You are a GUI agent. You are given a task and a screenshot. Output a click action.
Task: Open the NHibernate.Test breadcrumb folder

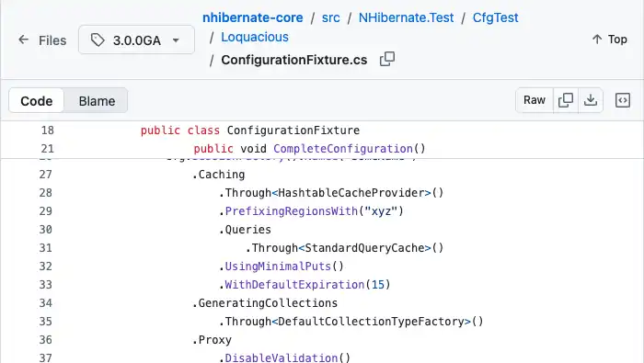tap(407, 17)
